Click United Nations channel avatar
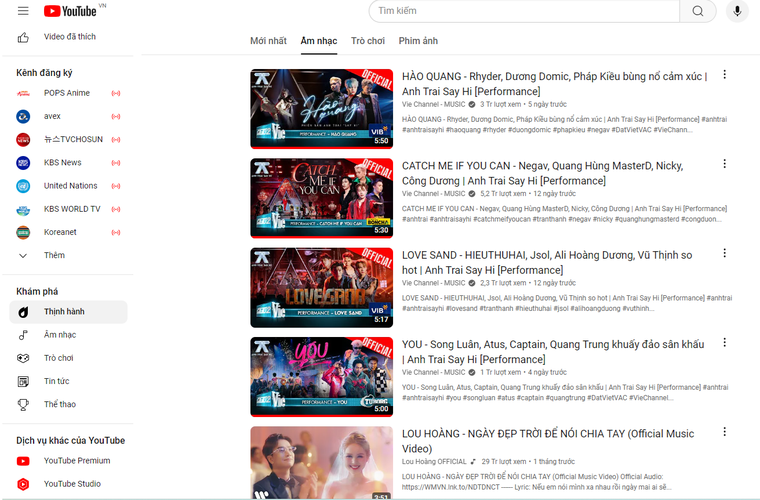 click(x=23, y=186)
